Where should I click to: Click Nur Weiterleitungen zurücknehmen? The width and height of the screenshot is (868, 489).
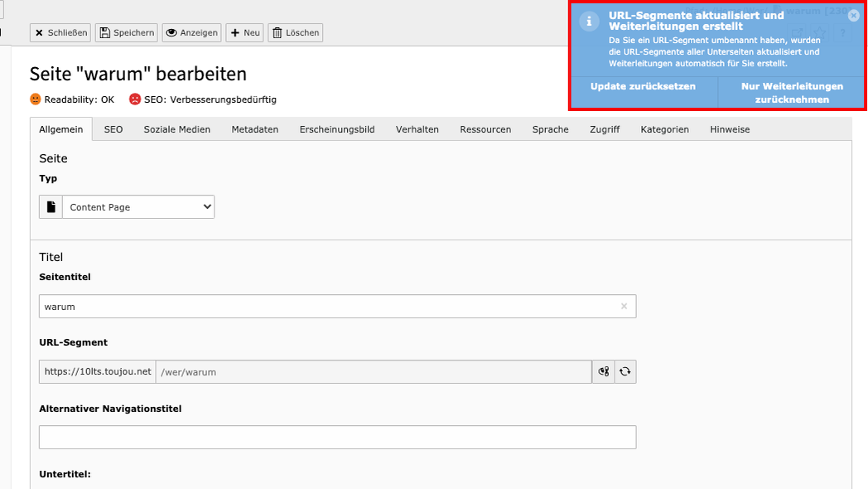coord(792,93)
